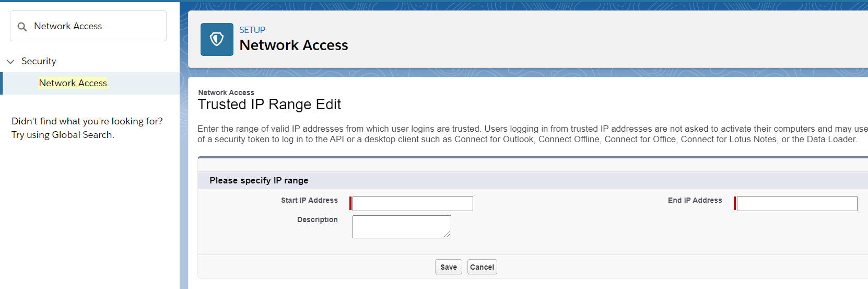Image resolution: width=868 pixels, height=289 pixels.
Task: Click the magnifying glass search icon
Action: (22, 27)
